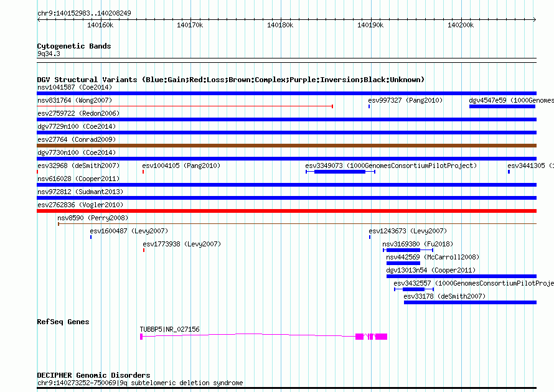Click the Cytogenetic Bands track title
Screen dimensions: 554x392
point(74,46)
